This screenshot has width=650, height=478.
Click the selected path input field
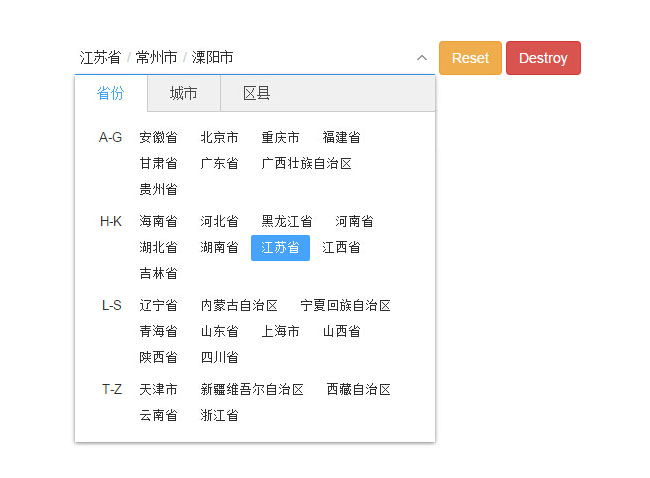240,58
